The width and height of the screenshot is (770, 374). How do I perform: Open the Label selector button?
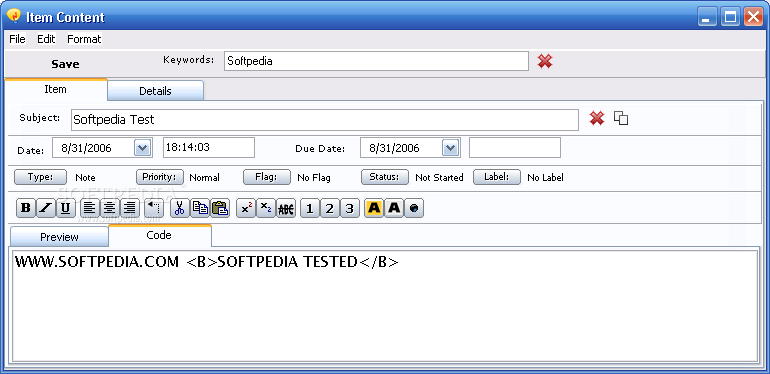click(496, 177)
